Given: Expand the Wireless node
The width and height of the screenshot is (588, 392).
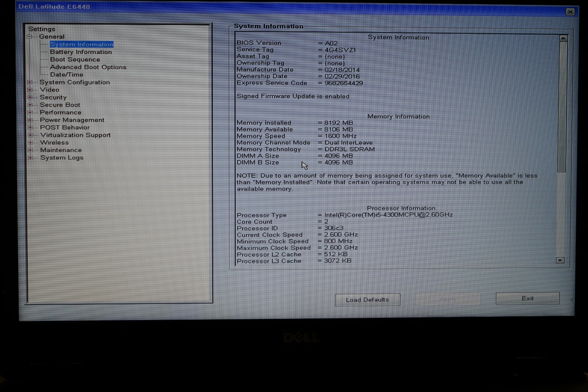Looking at the screenshot, I should pyautogui.click(x=31, y=143).
